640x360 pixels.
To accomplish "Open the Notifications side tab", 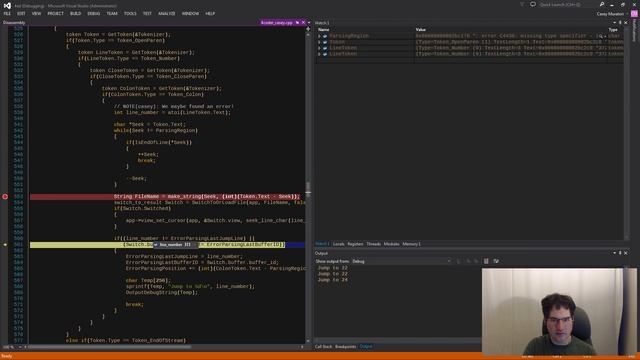I will click(634, 31).
